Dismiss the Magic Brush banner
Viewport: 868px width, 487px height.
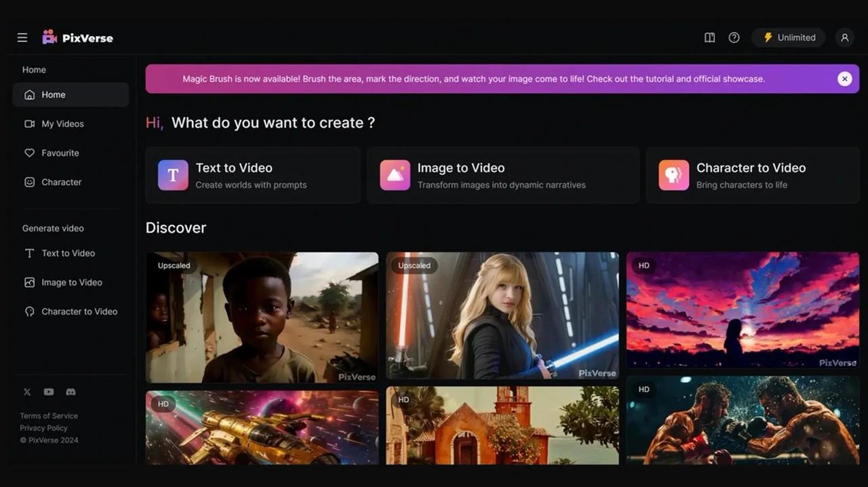pyautogui.click(x=844, y=79)
